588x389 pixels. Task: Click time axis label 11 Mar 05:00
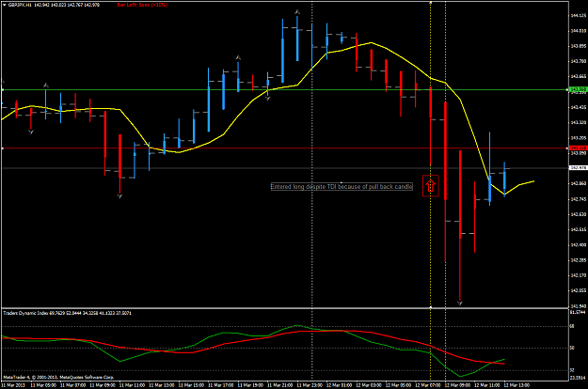(43, 385)
